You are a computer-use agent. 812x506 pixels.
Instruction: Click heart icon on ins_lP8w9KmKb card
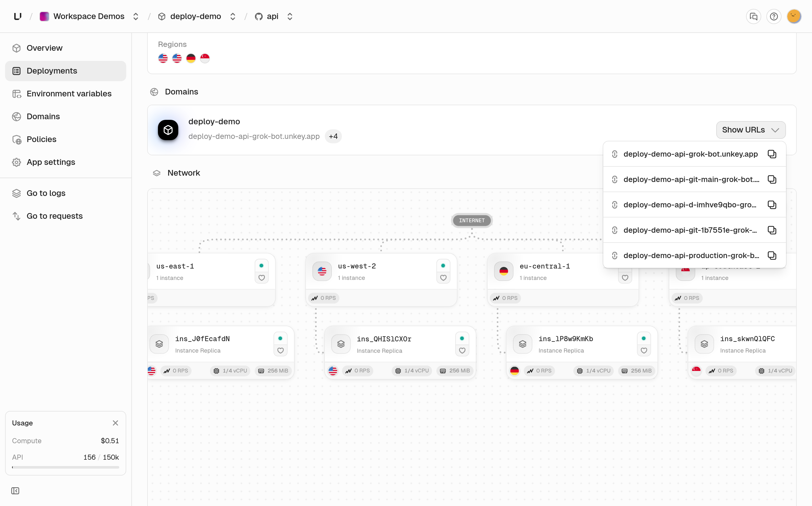(644, 350)
